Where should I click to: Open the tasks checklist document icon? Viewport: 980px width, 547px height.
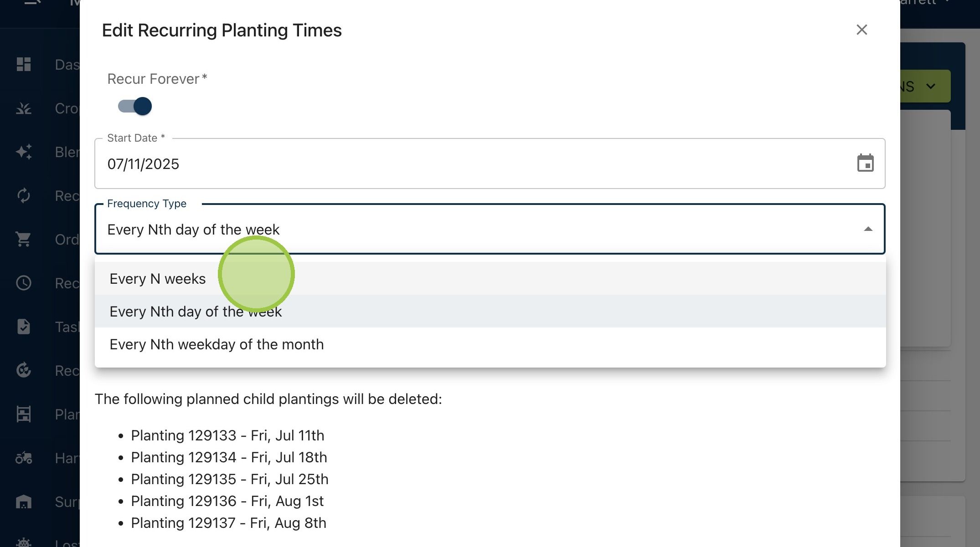24,327
